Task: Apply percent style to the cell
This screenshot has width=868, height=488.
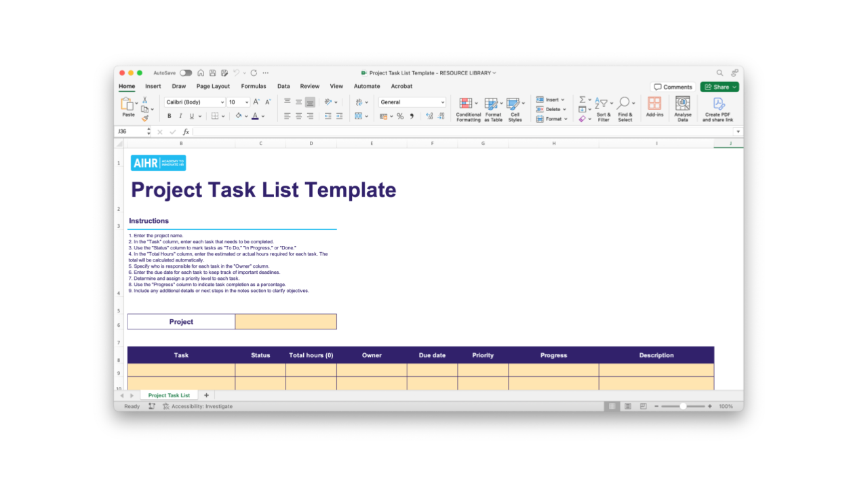Action: click(400, 116)
